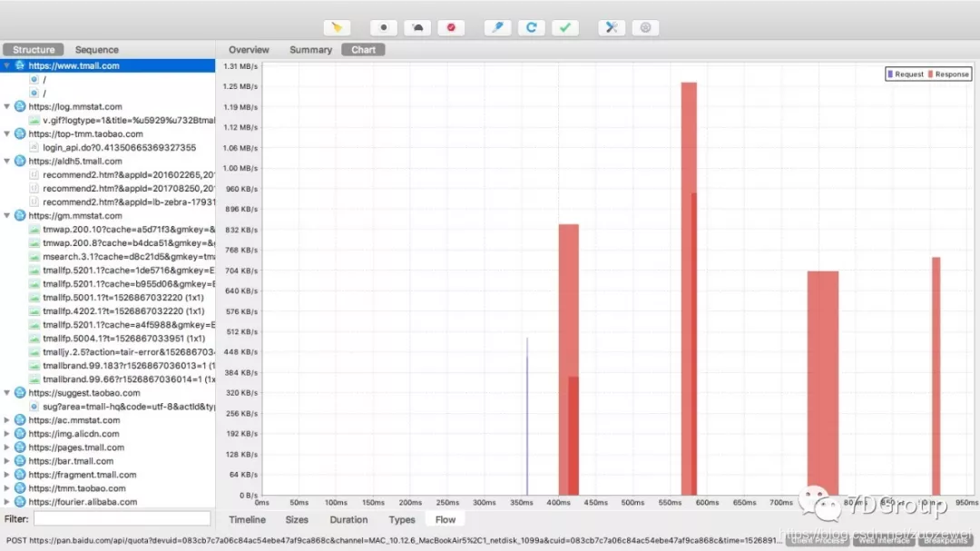Switch to the Structure view
This screenshot has height=551, width=980.
(34, 49)
